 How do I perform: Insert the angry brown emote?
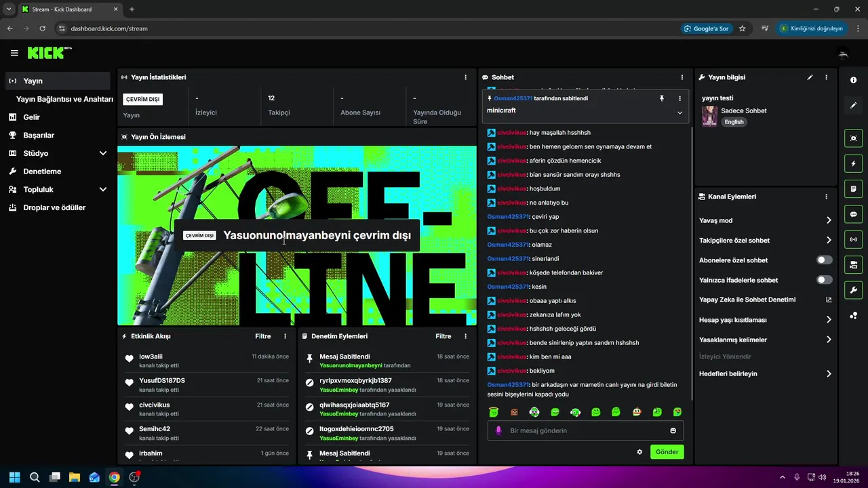coord(514,412)
